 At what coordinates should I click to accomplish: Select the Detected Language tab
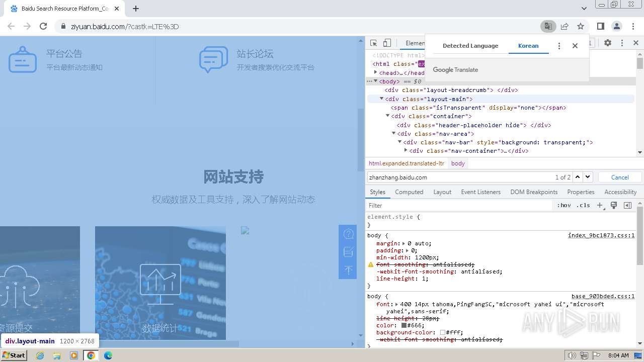pos(470,46)
